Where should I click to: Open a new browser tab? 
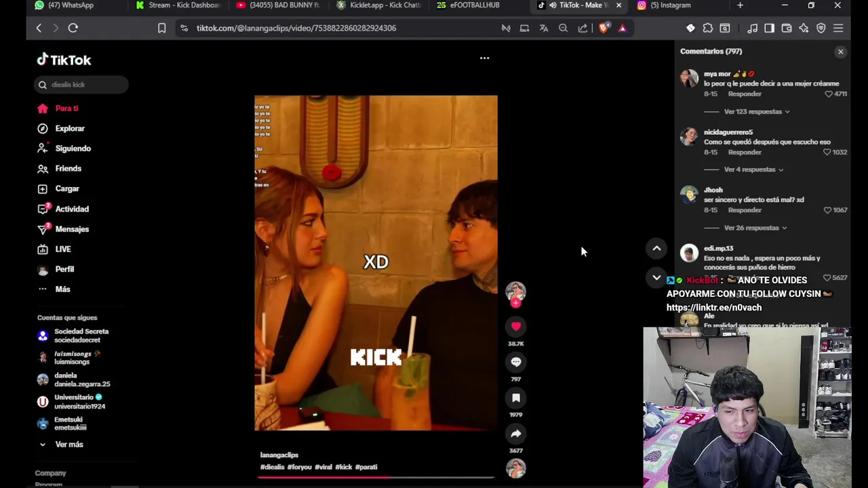pos(740,5)
